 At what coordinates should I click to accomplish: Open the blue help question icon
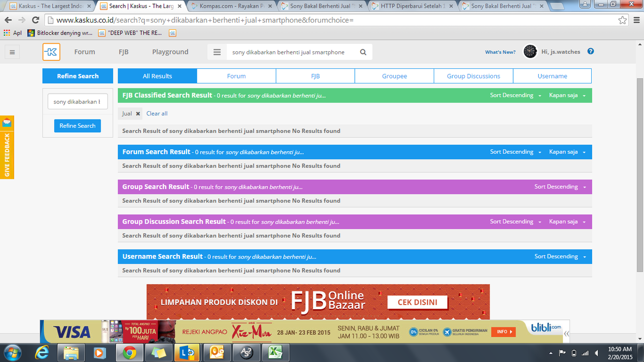(591, 51)
